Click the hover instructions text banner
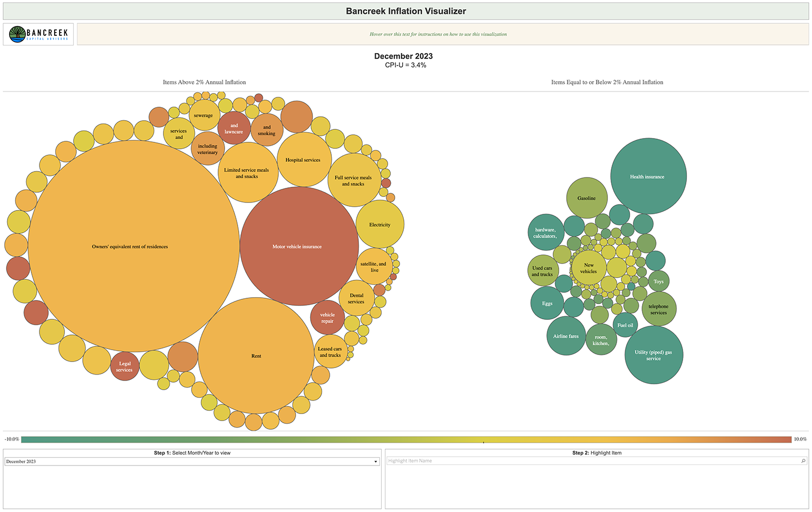 click(x=438, y=34)
